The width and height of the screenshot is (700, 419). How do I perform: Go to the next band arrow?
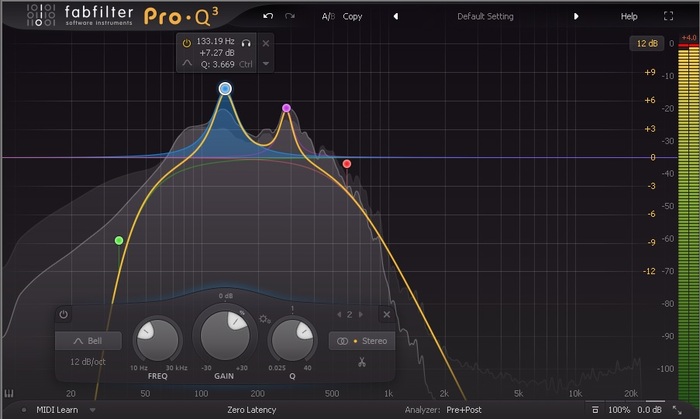tap(361, 314)
